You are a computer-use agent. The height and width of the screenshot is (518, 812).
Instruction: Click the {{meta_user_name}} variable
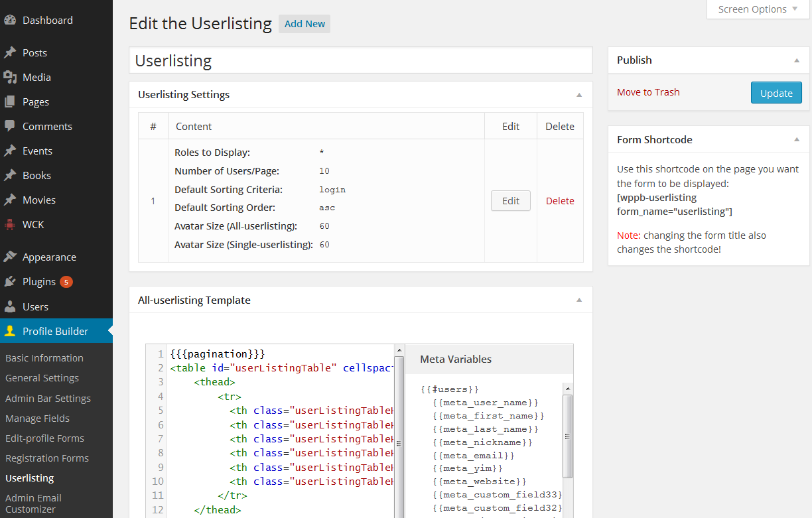pyautogui.click(x=486, y=403)
